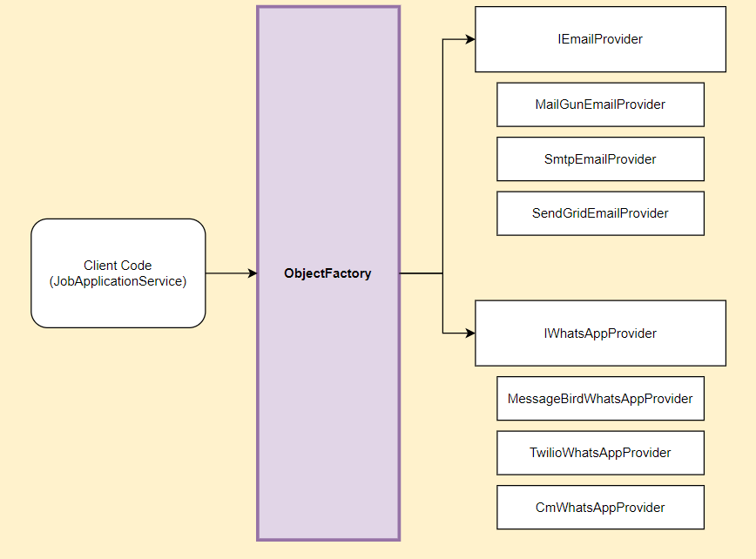Select the arrow from Client Code to ObjectFactory

click(232, 273)
